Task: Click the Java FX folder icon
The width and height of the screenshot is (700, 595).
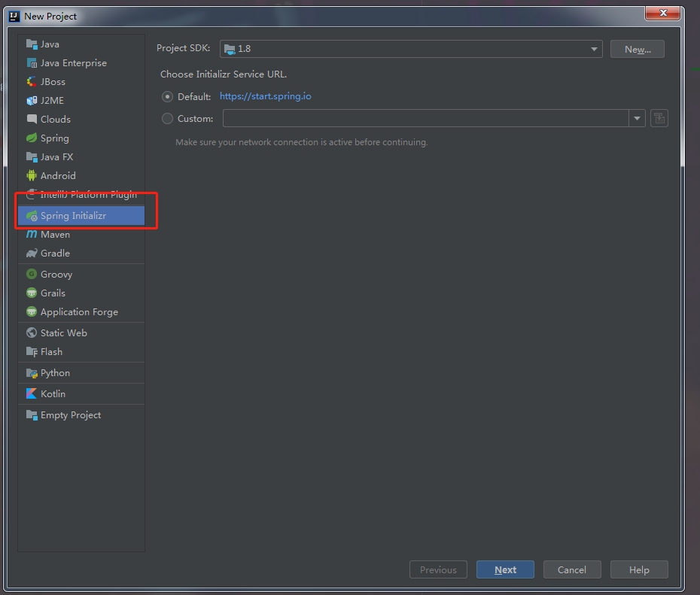Action: 32,156
